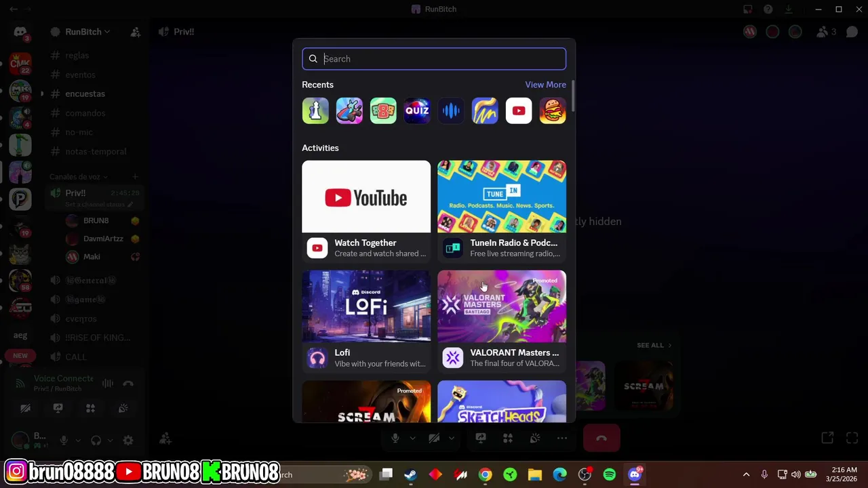The width and height of the screenshot is (868, 488).
Task: Click View More for recents
Action: click(545, 85)
